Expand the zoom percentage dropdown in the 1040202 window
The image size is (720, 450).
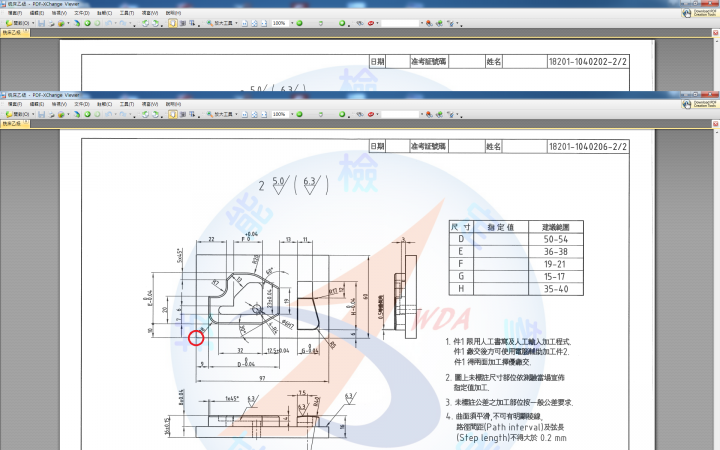coord(292,23)
